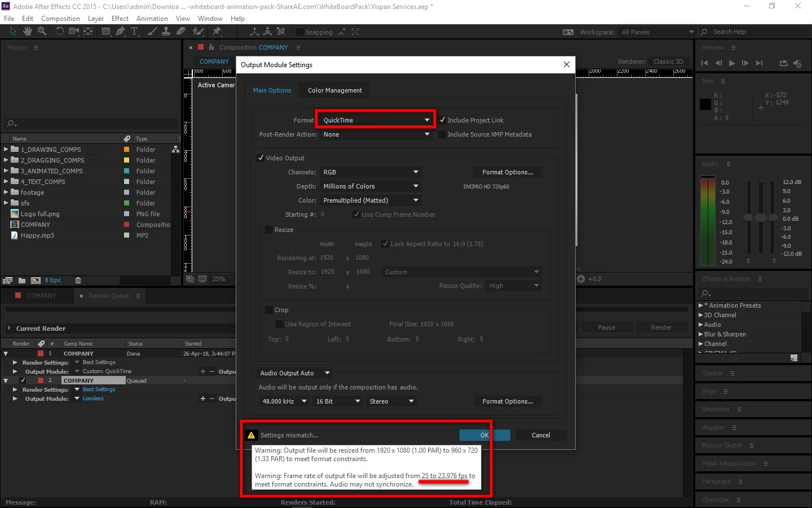Open the Stereo channels dropdown
812x508 pixels.
[392, 401]
